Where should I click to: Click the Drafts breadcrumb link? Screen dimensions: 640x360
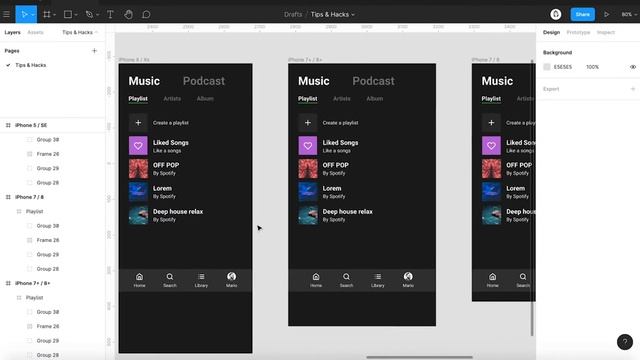tap(293, 14)
